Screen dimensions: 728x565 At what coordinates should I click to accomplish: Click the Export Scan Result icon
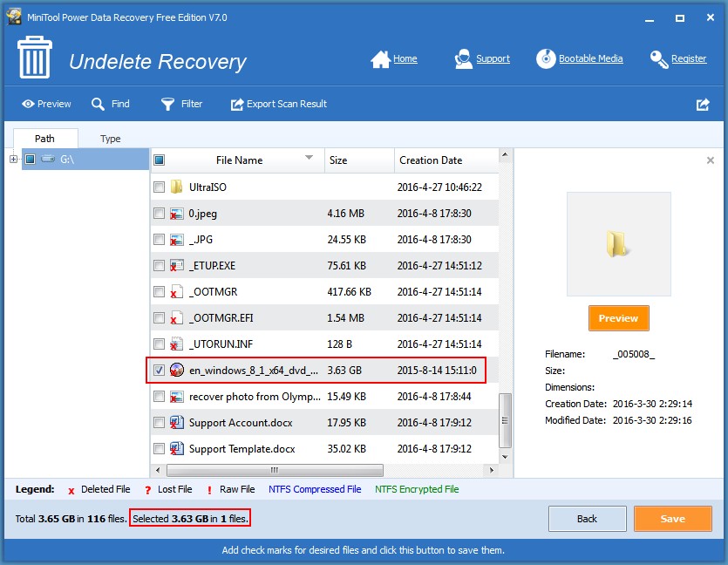point(236,104)
